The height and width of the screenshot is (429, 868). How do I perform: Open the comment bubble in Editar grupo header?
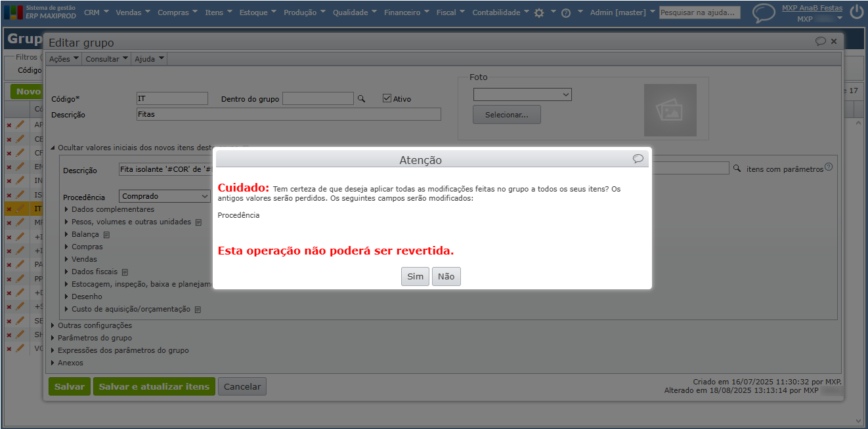(821, 41)
